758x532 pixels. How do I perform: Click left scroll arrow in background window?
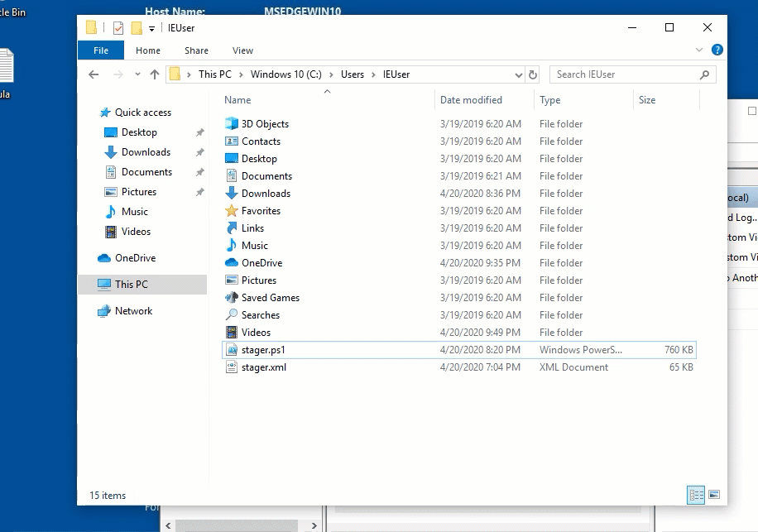(168, 525)
